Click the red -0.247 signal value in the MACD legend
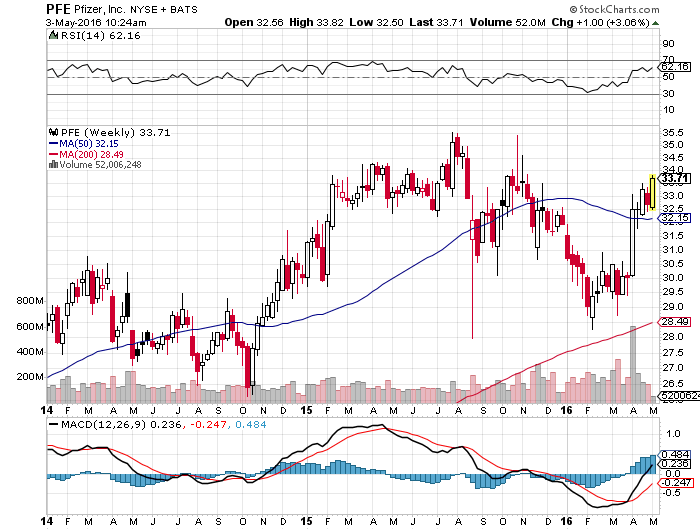The width and height of the screenshot is (700, 530). point(208,424)
